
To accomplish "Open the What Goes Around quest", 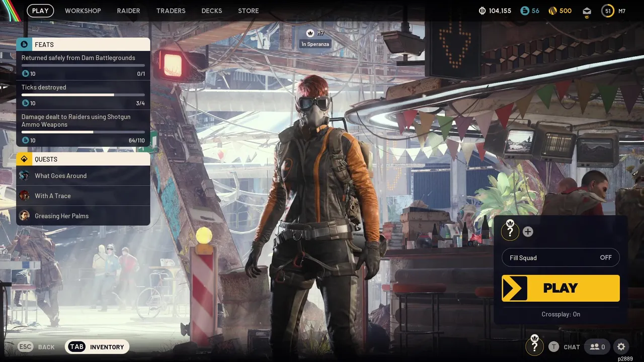I will click(83, 175).
